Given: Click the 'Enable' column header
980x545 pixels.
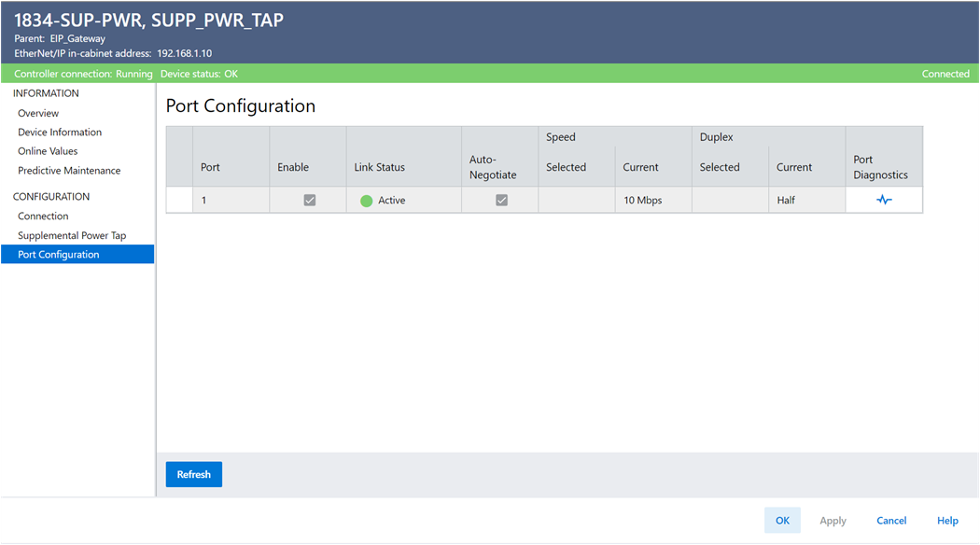Looking at the screenshot, I should [293, 167].
